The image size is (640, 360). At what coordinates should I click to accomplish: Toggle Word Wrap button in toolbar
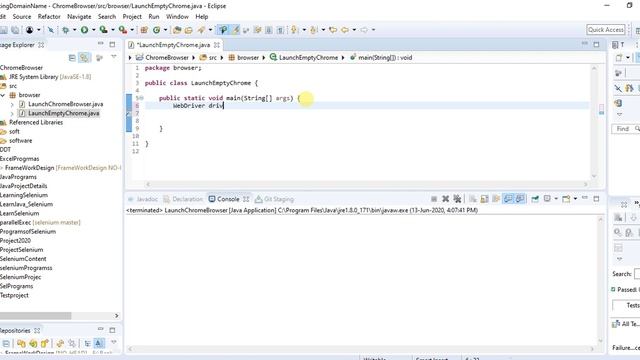[257, 30]
